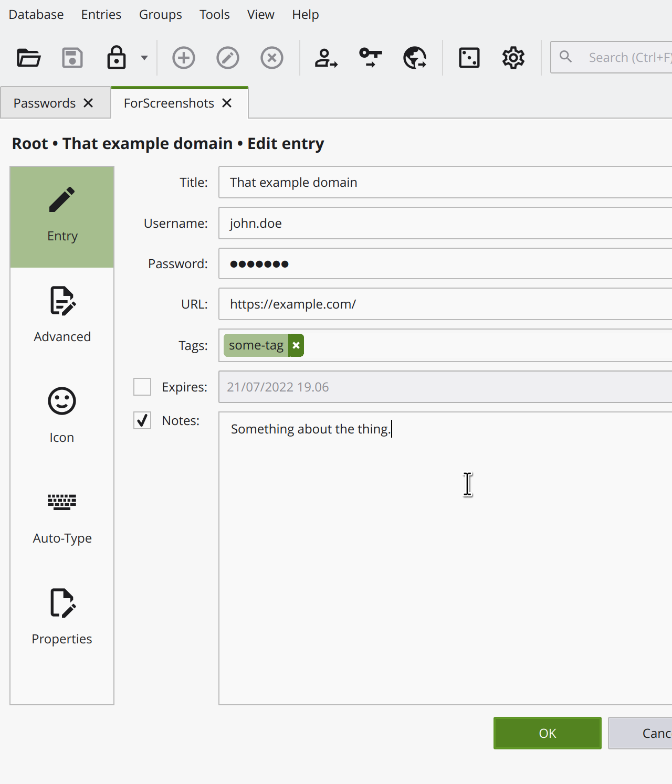This screenshot has width=672, height=784.
Task: Open the Database menu
Action: [x=36, y=15]
